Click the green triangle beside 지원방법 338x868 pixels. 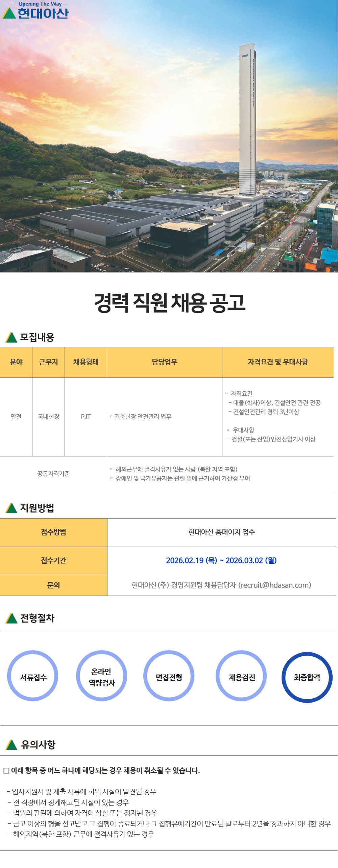click(11, 508)
